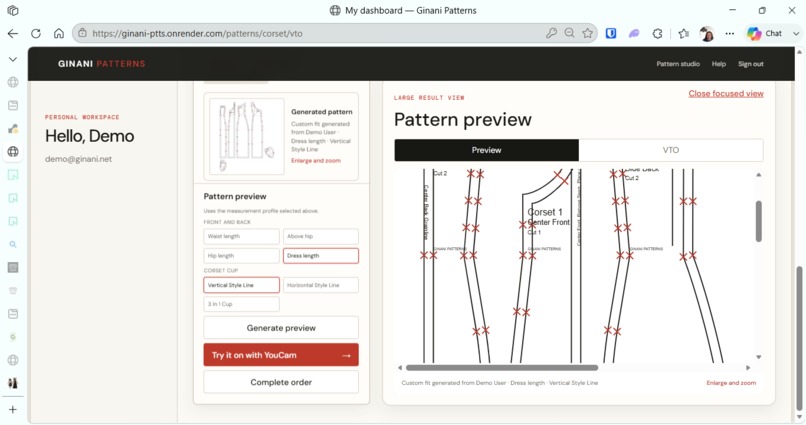This screenshot has width=806, height=425.
Task: Open a new tab with plus icon
Action: (13, 410)
